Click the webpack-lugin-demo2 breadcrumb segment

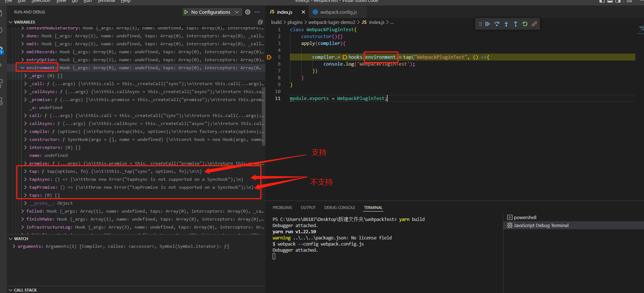(x=332, y=22)
